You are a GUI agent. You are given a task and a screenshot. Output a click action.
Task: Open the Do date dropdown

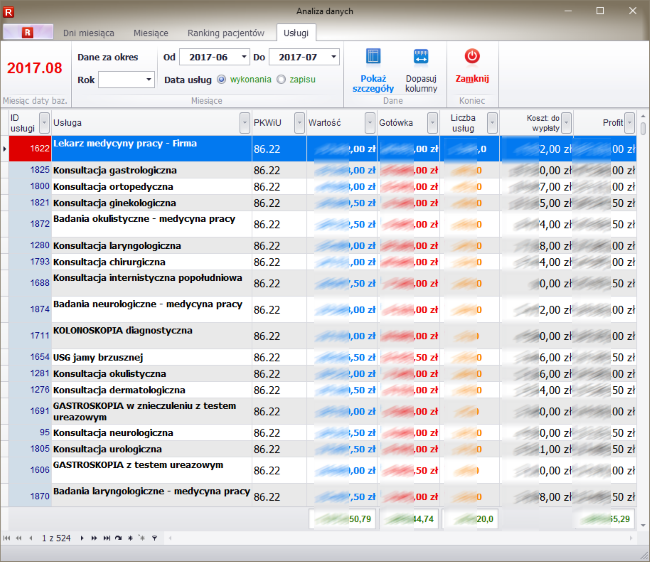[333, 57]
